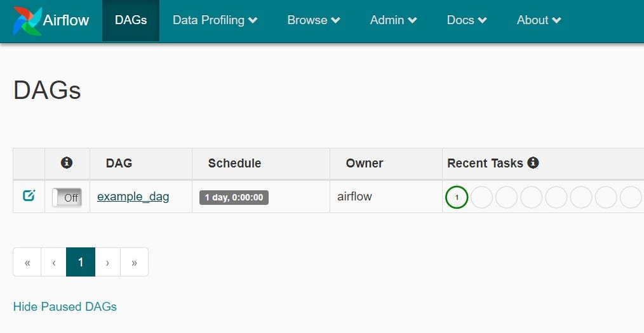Go to next page with › button
The image size is (644, 333).
click(107, 262)
